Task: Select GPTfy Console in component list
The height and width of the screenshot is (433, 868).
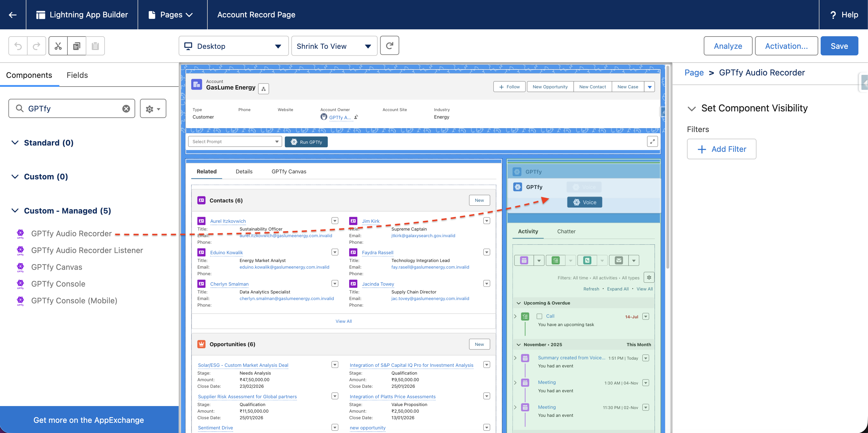Action: click(58, 284)
